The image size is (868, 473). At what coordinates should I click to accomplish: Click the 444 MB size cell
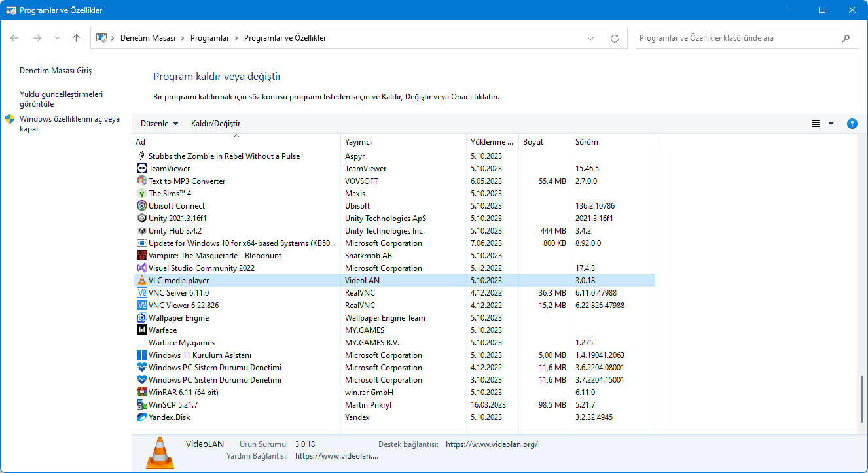point(553,231)
